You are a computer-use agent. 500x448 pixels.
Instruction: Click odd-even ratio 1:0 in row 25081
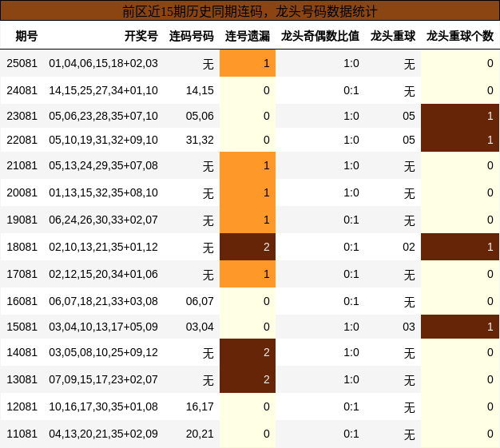[x=351, y=63]
